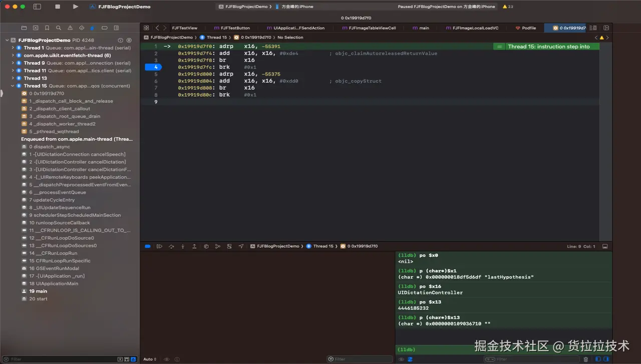Open the breakpoint navigator
641x364 pixels.
click(x=104, y=28)
